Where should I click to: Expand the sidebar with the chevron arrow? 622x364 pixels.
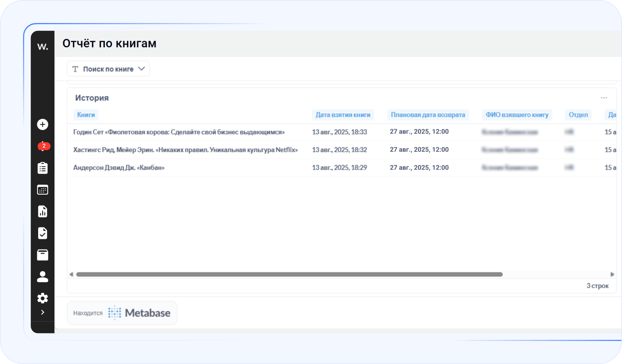point(43,312)
